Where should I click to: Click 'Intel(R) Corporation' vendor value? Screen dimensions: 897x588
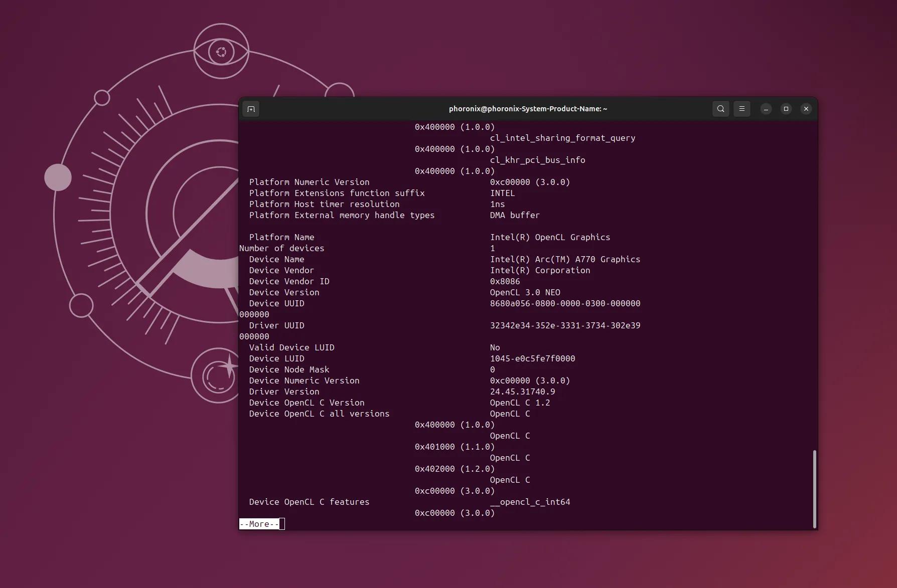point(540,270)
